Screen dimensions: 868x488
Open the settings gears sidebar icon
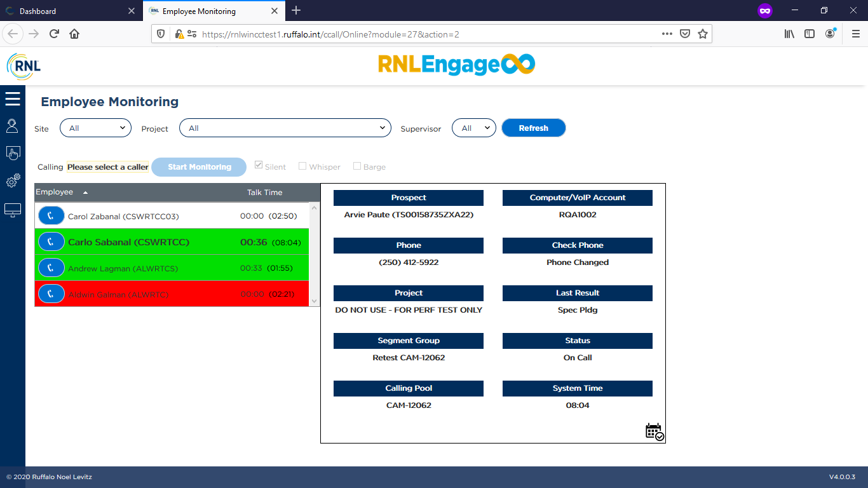coord(13,181)
